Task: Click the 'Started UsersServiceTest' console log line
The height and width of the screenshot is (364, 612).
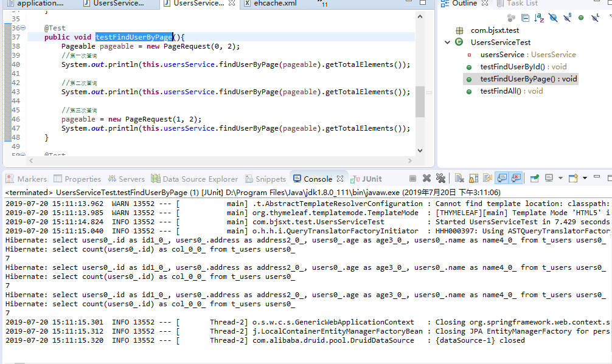Action: coord(308,222)
